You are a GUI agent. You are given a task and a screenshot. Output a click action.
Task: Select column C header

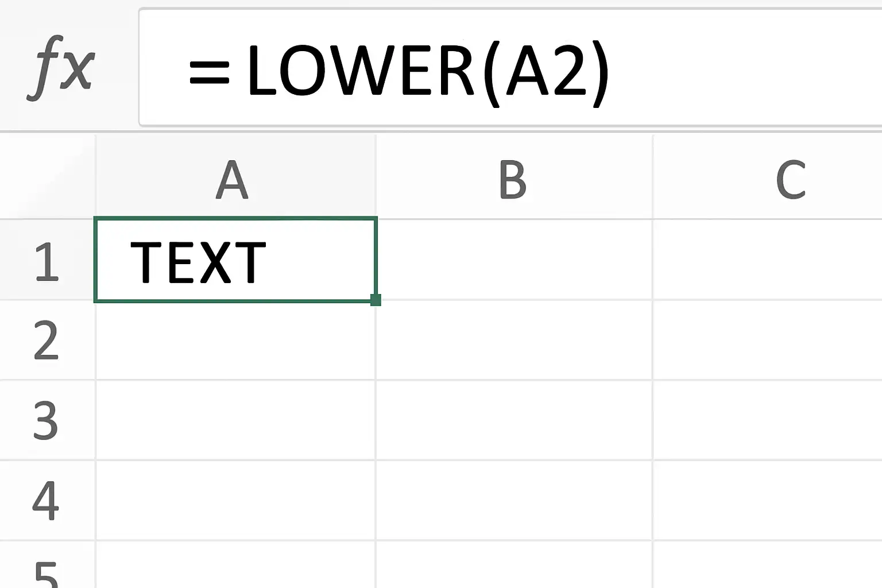pyautogui.click(x=768, y=177)
